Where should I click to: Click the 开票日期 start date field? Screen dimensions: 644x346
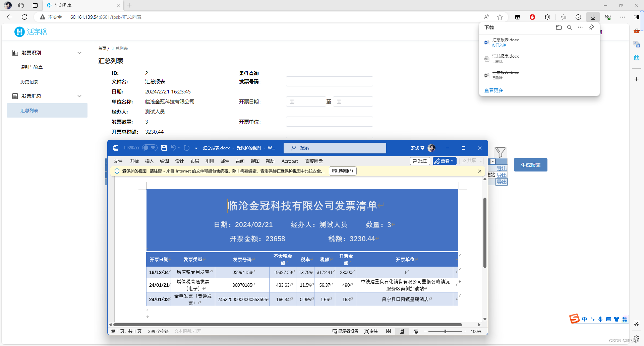tap(306, 101)
